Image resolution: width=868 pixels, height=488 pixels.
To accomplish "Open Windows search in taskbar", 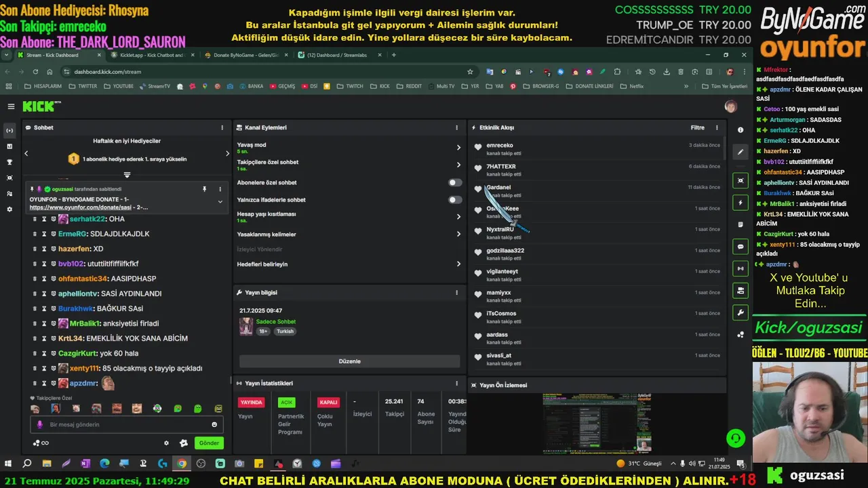I will pos(27,464).
